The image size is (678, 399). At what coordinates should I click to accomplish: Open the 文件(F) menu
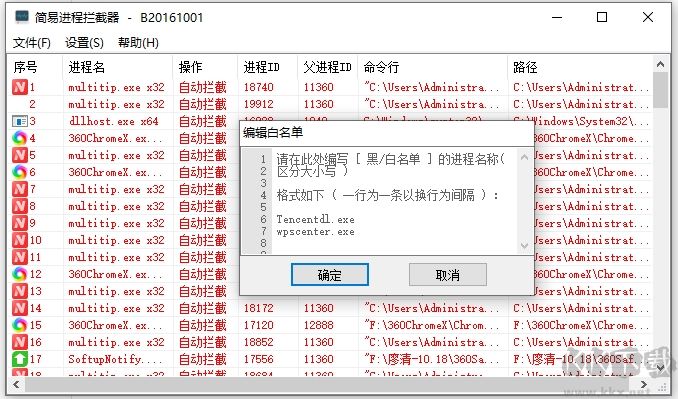32,42
